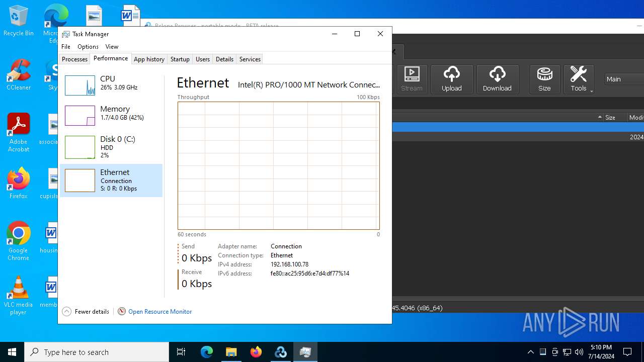Click Download in Rclone Browser toolbar
This screenshot has height=362, width=644.
point(497,79)
